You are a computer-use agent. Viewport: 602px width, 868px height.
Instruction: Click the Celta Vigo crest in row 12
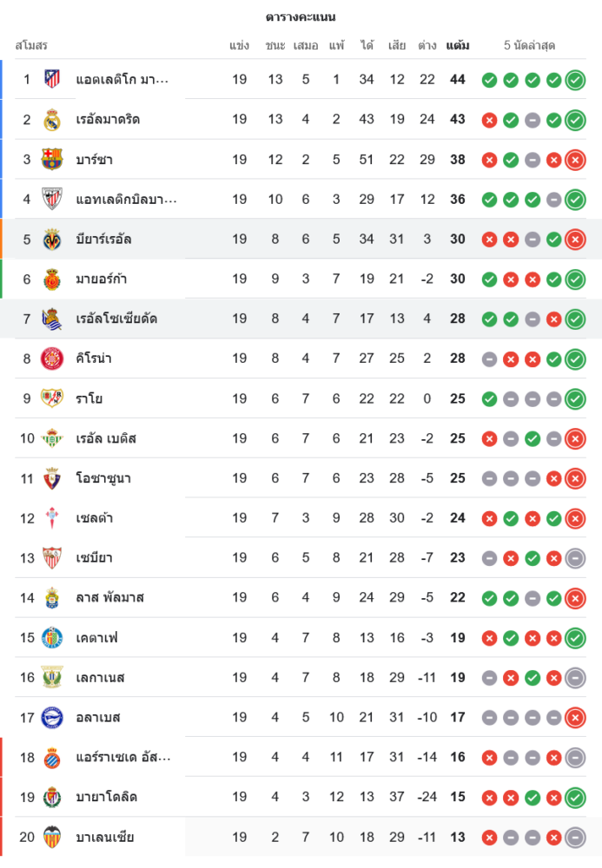[52, 518]
